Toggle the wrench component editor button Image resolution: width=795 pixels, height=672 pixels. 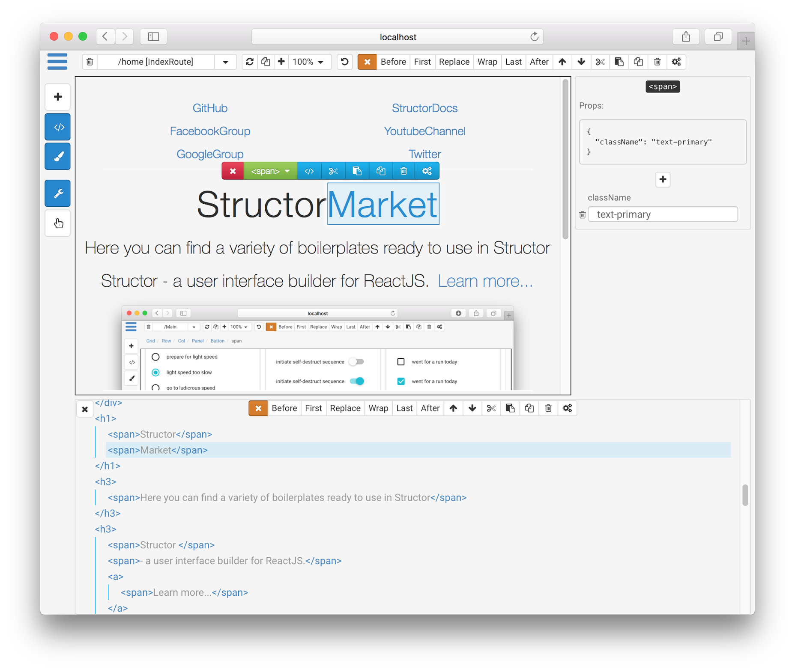(58, 193)
